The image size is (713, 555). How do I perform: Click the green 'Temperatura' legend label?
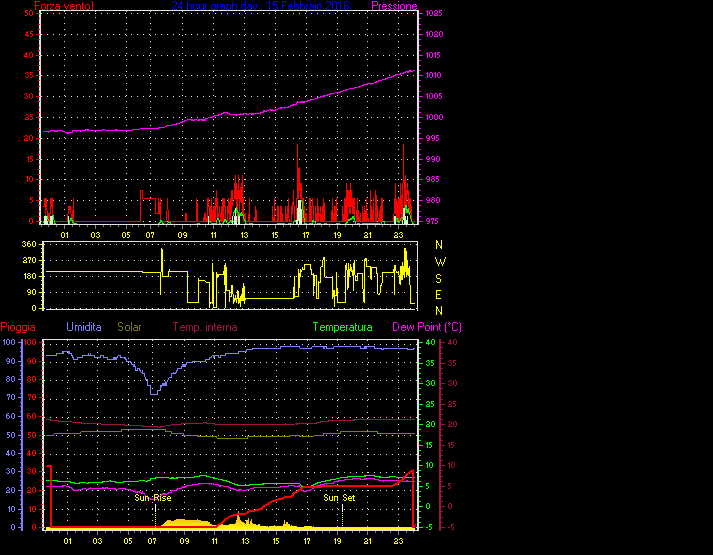pos(342,327)
